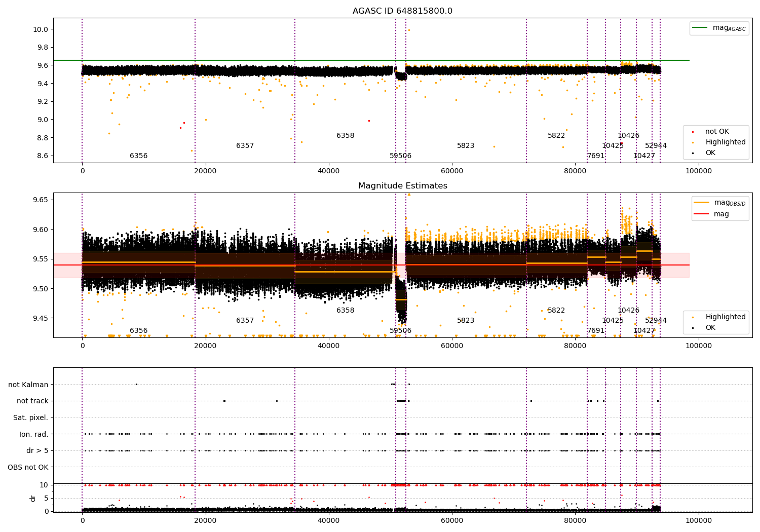This screenshot has width=760, height=532.
Task: Click obsid label 10426 in top plot
Action: [x=628, y=136]
